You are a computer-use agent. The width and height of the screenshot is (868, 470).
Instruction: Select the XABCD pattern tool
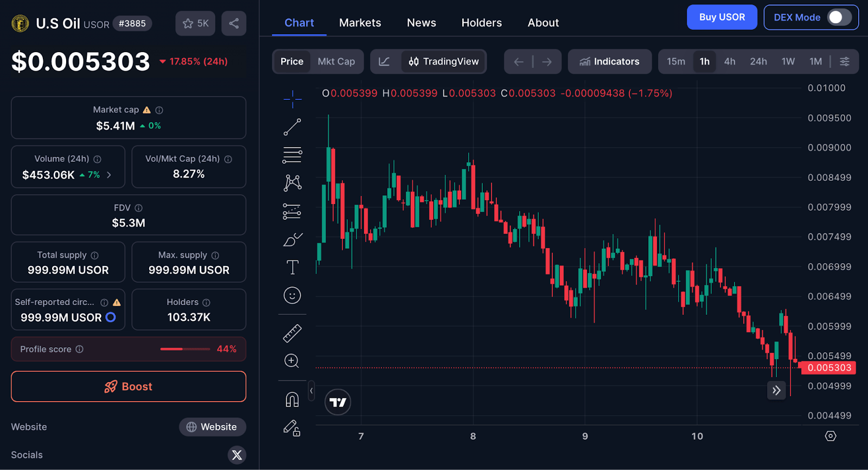click(292, 183)
